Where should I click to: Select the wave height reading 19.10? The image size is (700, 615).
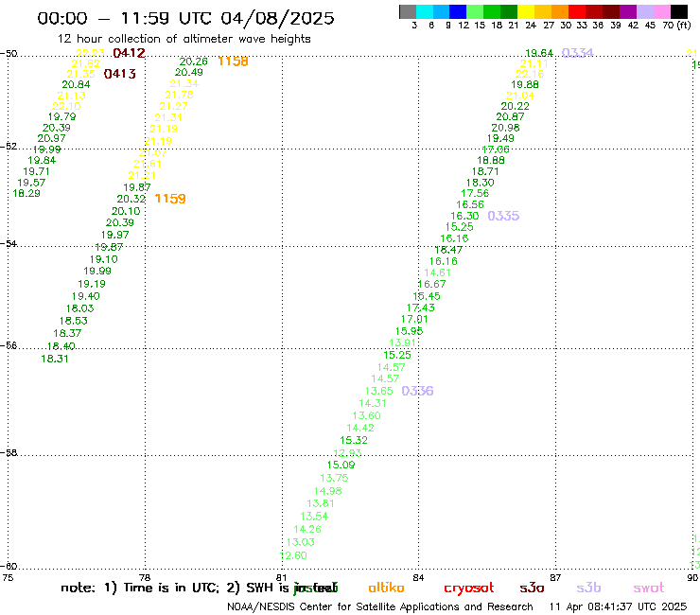click(103, 259)
